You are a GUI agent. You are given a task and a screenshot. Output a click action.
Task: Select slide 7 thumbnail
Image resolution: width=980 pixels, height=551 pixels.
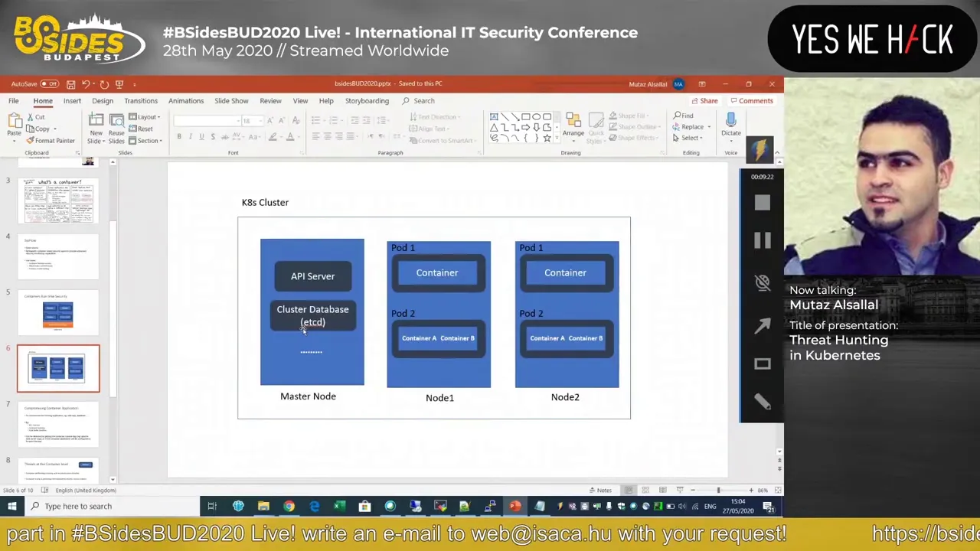(x=58, y=425)
